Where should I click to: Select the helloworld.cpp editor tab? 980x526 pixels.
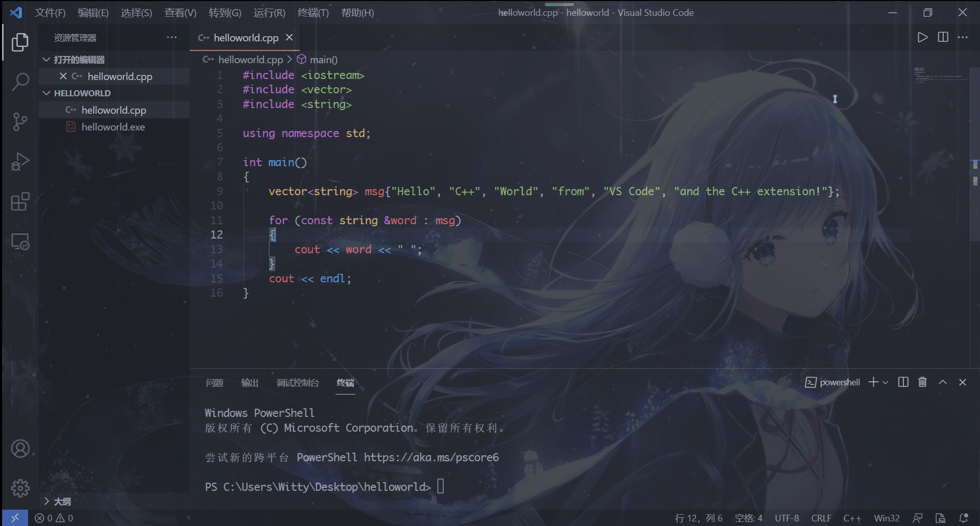coord(246,38)
